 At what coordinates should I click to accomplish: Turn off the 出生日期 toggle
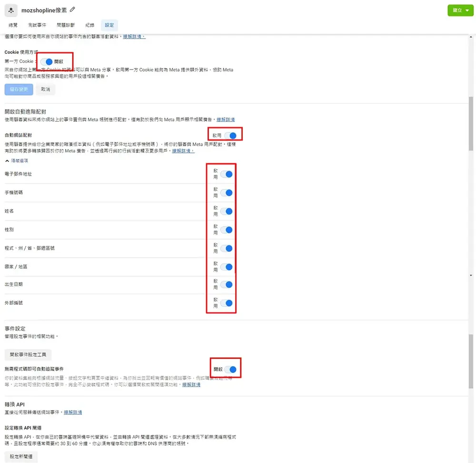click(x=227, y=284)
